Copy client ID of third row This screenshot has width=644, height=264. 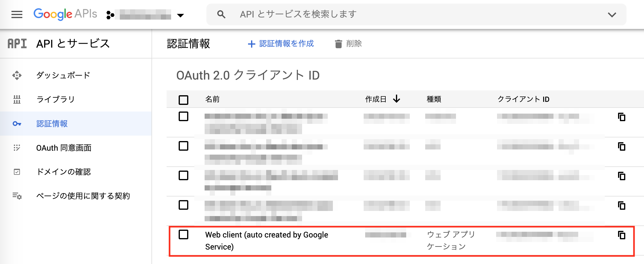pyautogui.click(x=622, y=176)
